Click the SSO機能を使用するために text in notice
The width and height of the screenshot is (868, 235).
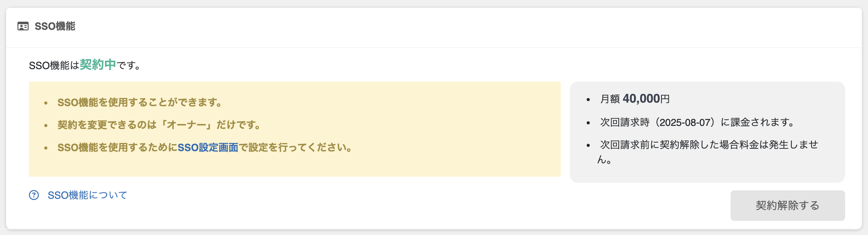point(117,148)
